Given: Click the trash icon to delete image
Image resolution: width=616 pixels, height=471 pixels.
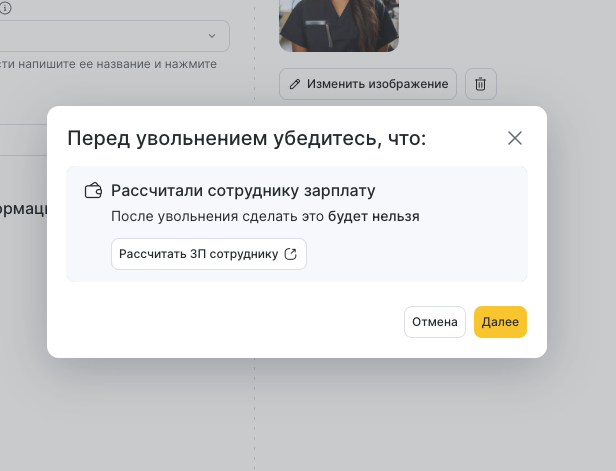Looking at the screenshot, I should [x=480, y=84].
